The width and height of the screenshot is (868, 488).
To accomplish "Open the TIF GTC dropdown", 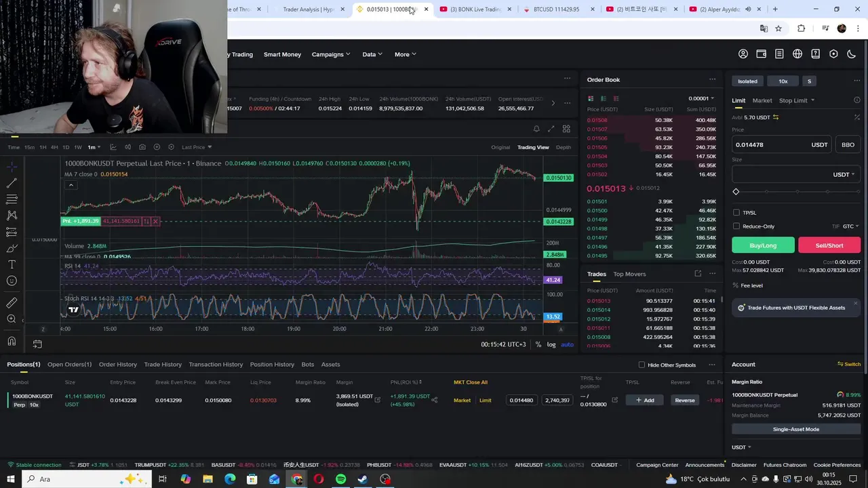I will pos(851,226).
